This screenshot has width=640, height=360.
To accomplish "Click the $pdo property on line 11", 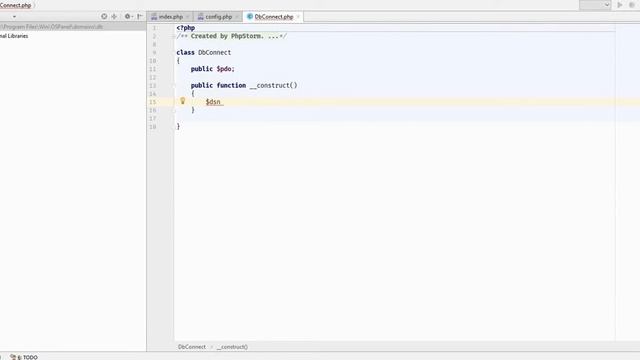I will point(224,69).
